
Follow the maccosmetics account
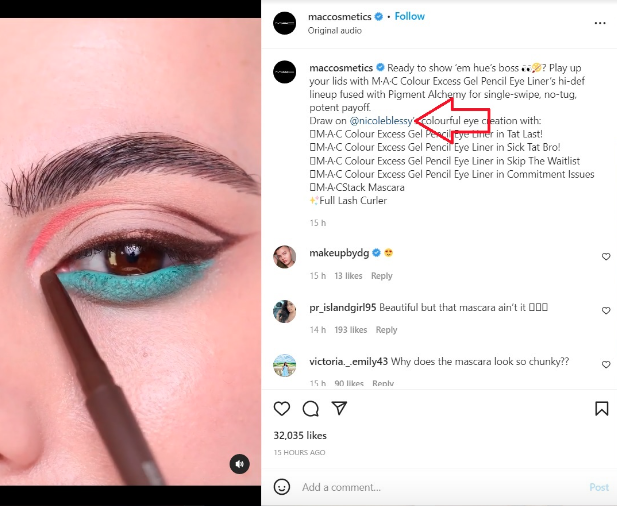409,17
